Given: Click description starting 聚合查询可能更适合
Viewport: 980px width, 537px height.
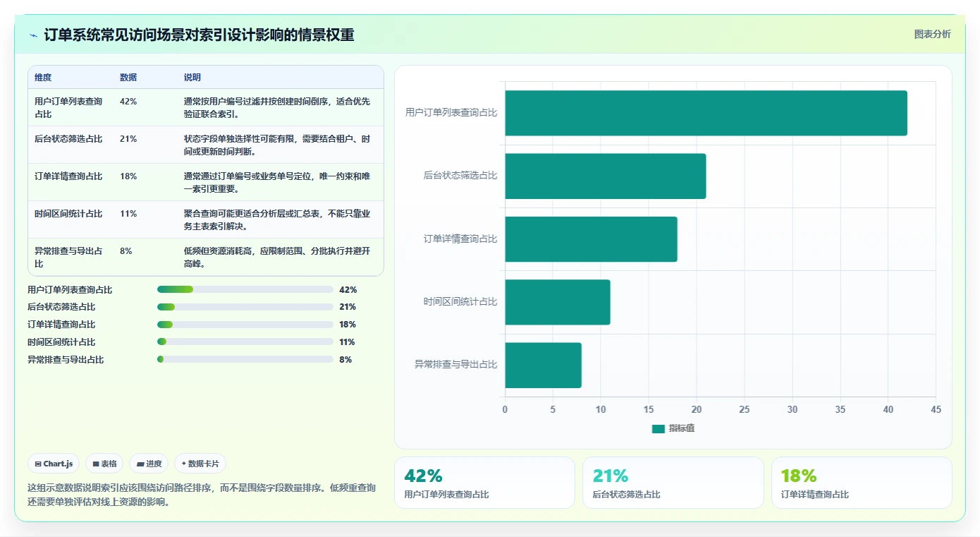Looking at the screenshot, I should pyautogui.click(x=277, y=219).
